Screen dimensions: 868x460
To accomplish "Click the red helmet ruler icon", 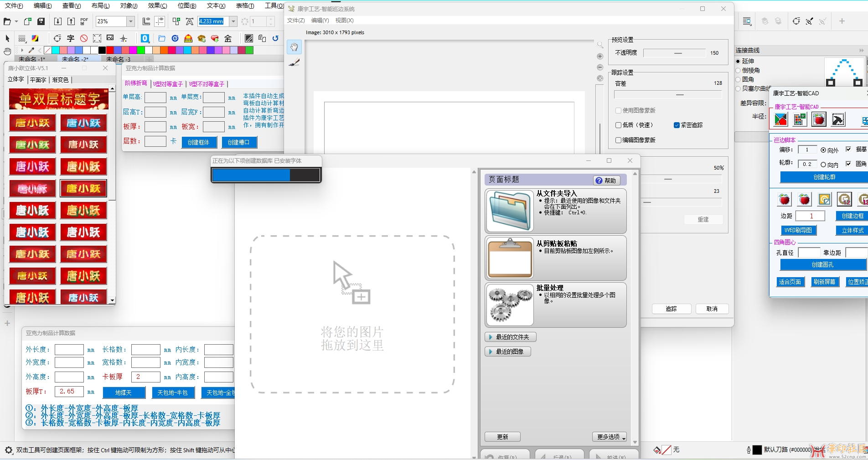I will (188, 38).
